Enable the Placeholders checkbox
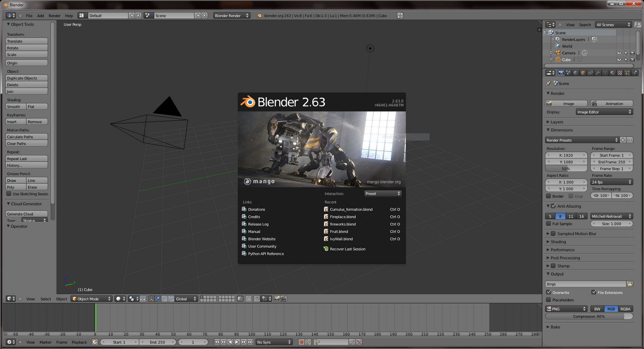 [x=548, y=300]
